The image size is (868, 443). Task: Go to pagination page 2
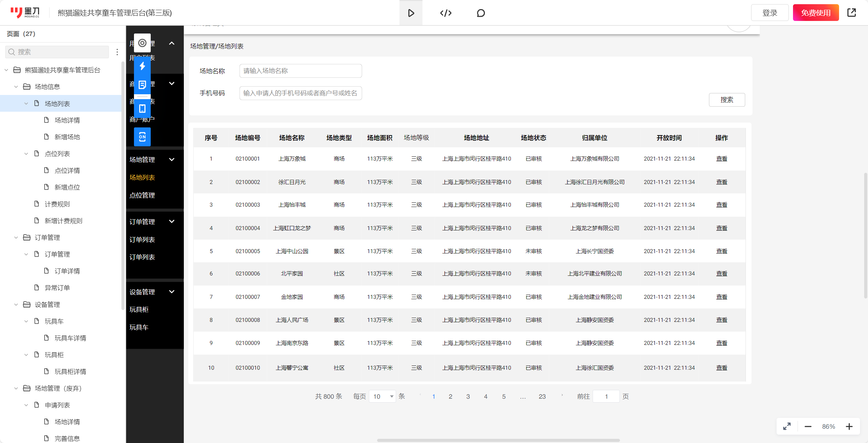[450, 396]
